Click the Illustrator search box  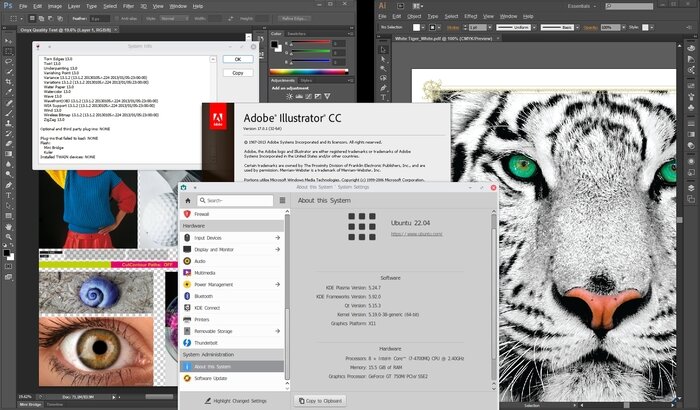(x=629, y=6)
